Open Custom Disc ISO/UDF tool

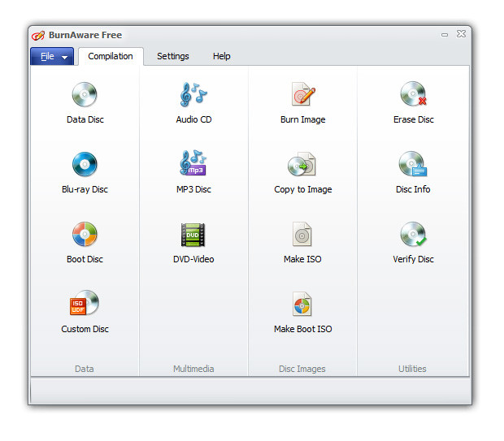coord(85,303)
